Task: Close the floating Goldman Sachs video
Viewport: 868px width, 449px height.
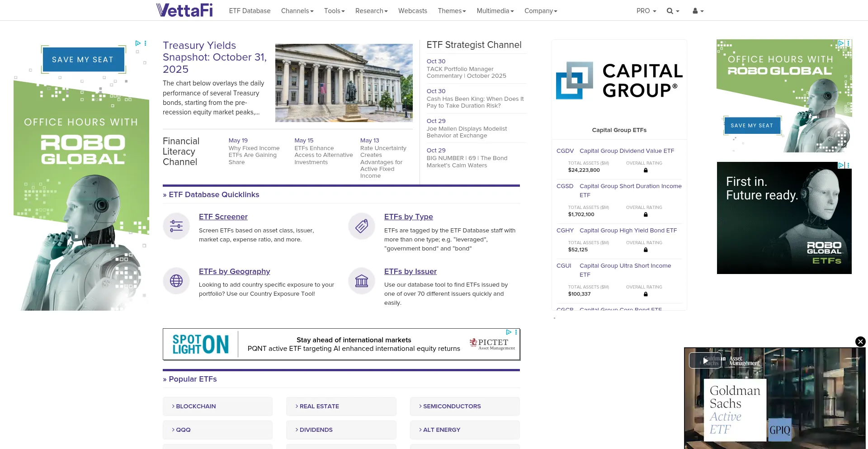Action: tap(860, 342)
